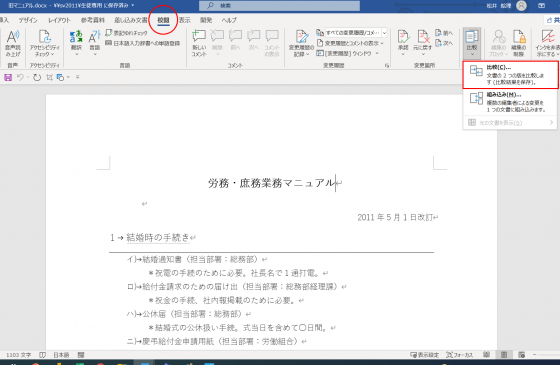560x365 pixels.
Task: Switch to the 開発 tab
Action: coord(206,20)
